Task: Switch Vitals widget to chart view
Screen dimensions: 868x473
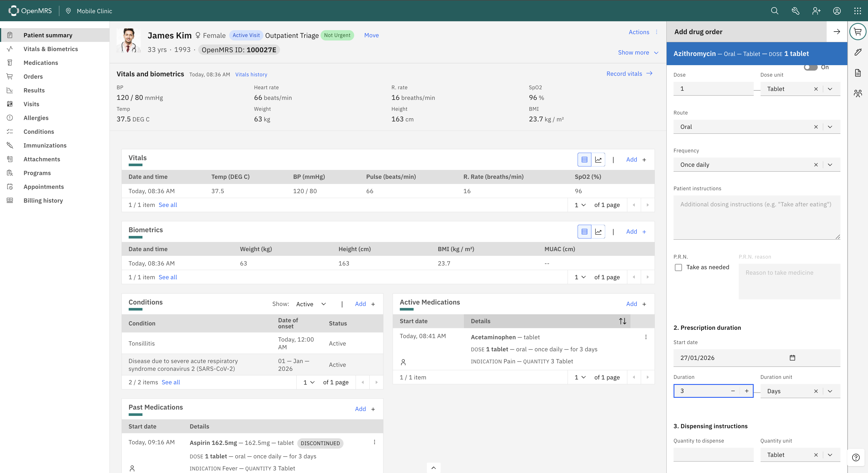Action: pyautogui.click(x=598, y=160)
